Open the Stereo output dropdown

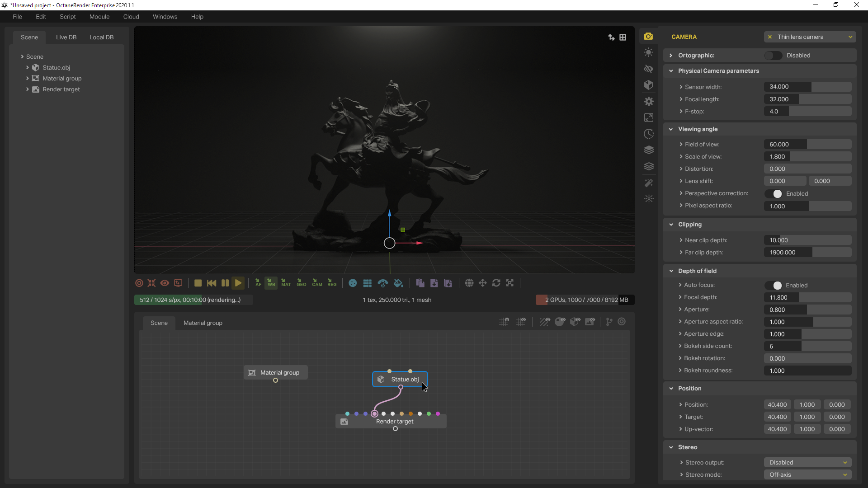point(807,463)
